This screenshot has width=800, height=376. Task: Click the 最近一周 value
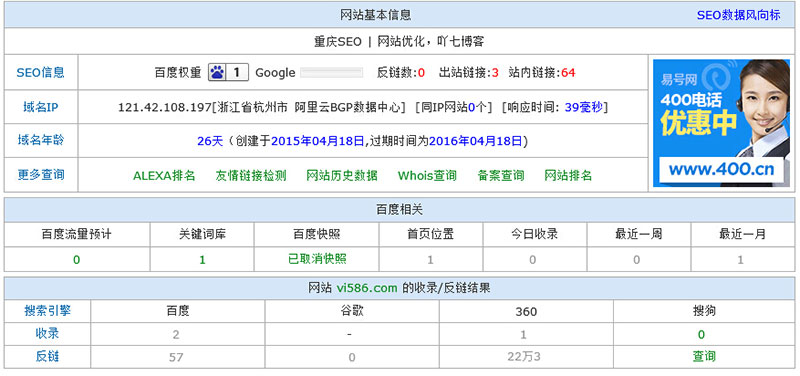tap(637, 260)
